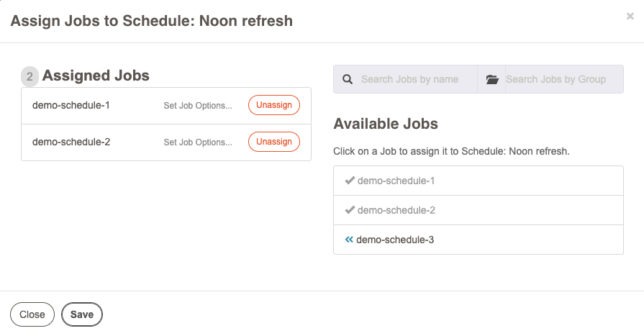The height and width of the screenshot is (336, 644).
Task: Dismiss the dialog with the top-right X
Action: (x=630, y=16)
